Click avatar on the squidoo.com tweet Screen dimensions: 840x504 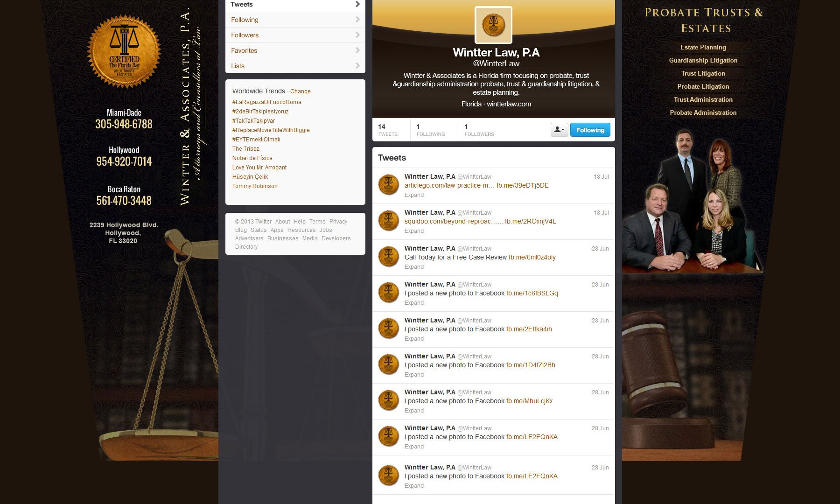click(388, 221)
